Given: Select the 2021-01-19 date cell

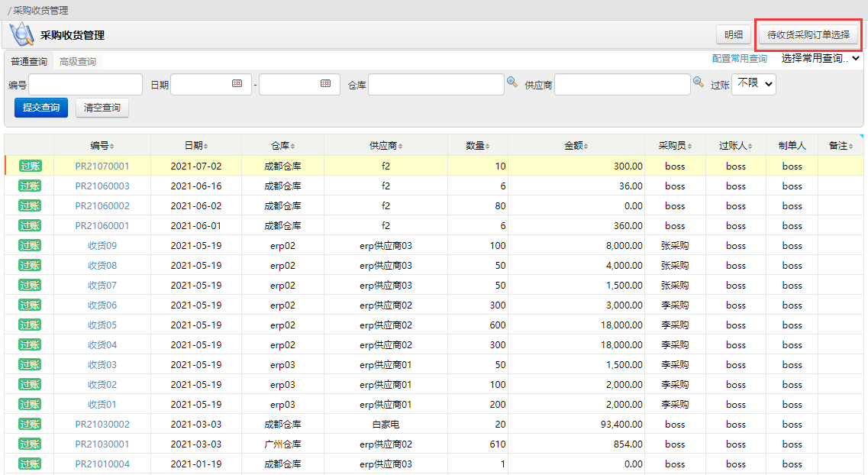Looking at the screenshot, I should pyautogui.click(x=196, y=464).
